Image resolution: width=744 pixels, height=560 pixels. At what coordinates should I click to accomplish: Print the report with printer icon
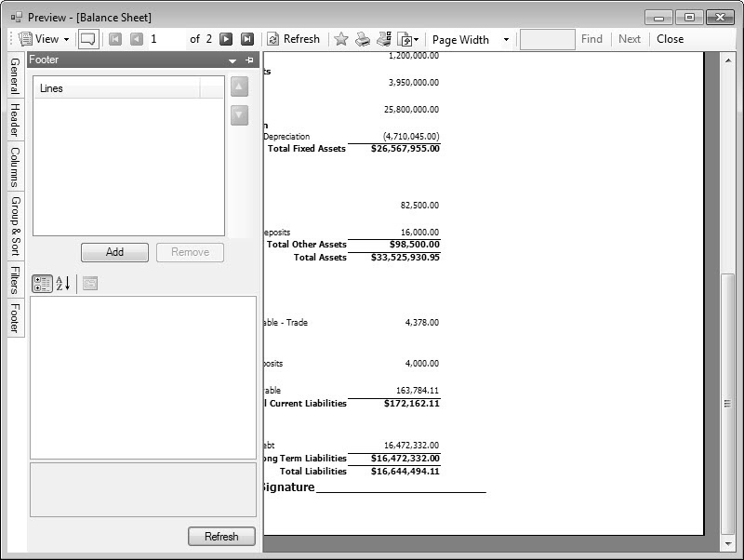pos(363,39)
